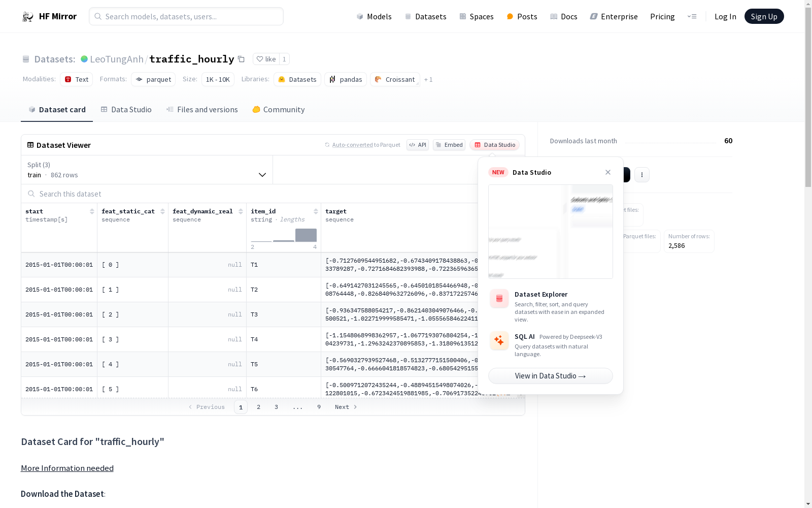Screen dimensions: 812x508
Task: Copy dataset name with the copy icon
Action: click(242, 59)
